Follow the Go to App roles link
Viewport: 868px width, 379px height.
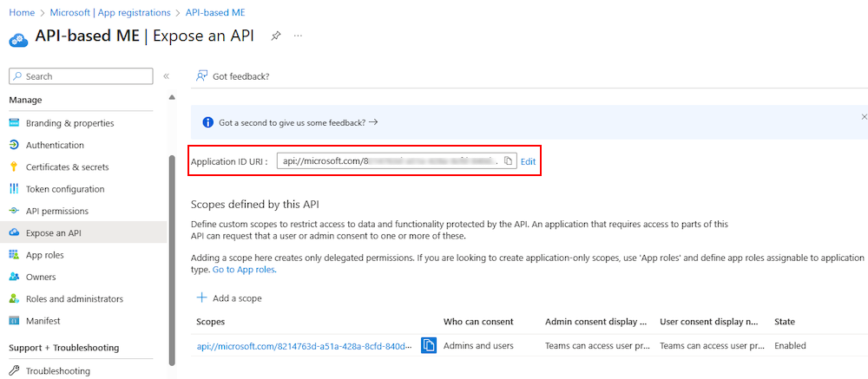[244, 270]
